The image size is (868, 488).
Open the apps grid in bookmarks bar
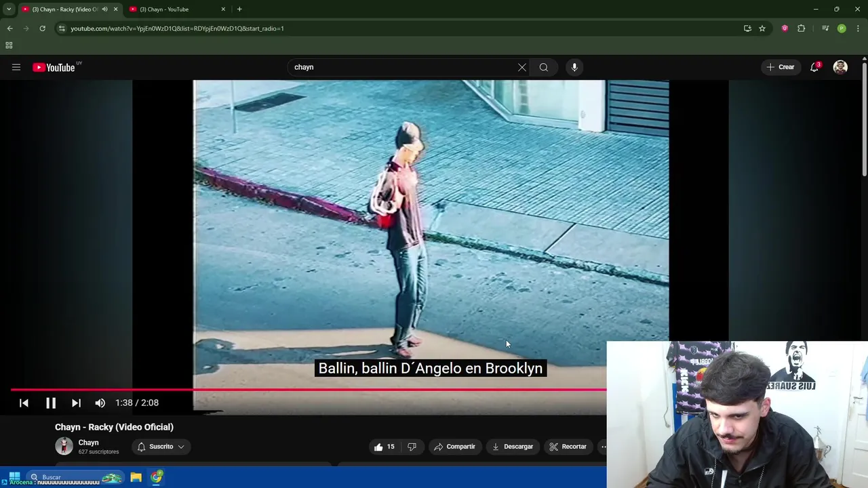pyautogui.click(x=9, y=45)
